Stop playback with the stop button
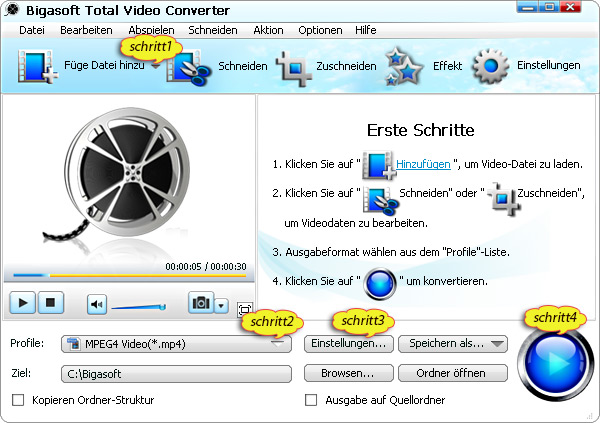 click(51, 303)
